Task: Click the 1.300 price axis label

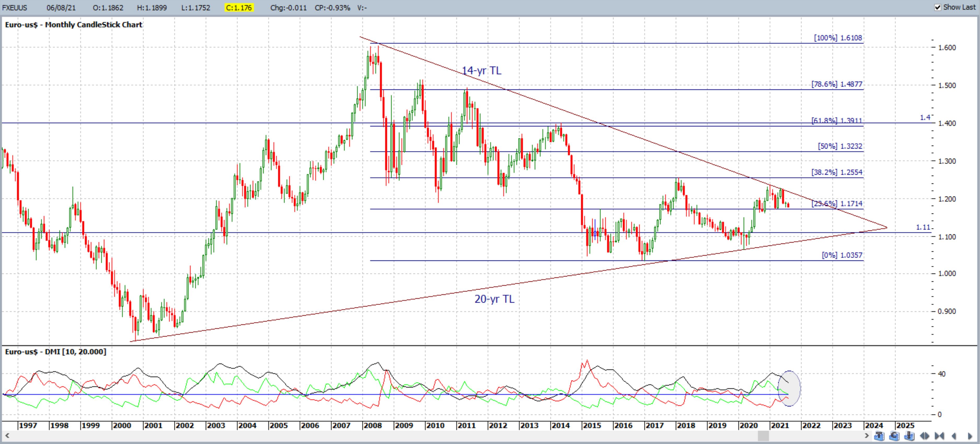Action: pos(947,161)
